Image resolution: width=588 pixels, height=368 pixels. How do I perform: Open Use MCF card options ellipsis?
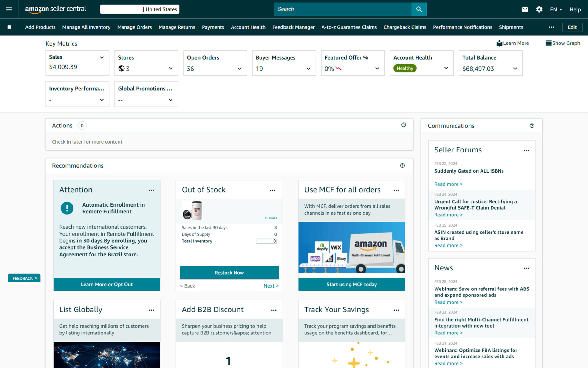tap(396, 190)
